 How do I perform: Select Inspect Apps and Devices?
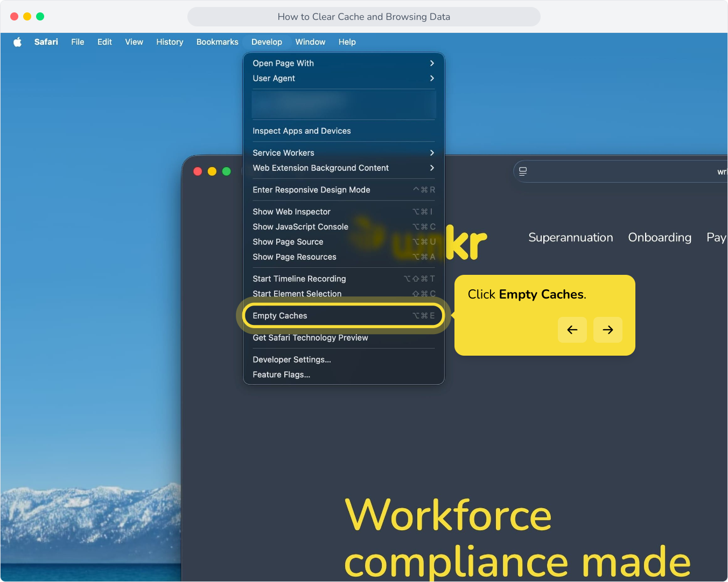coord(344,131)
